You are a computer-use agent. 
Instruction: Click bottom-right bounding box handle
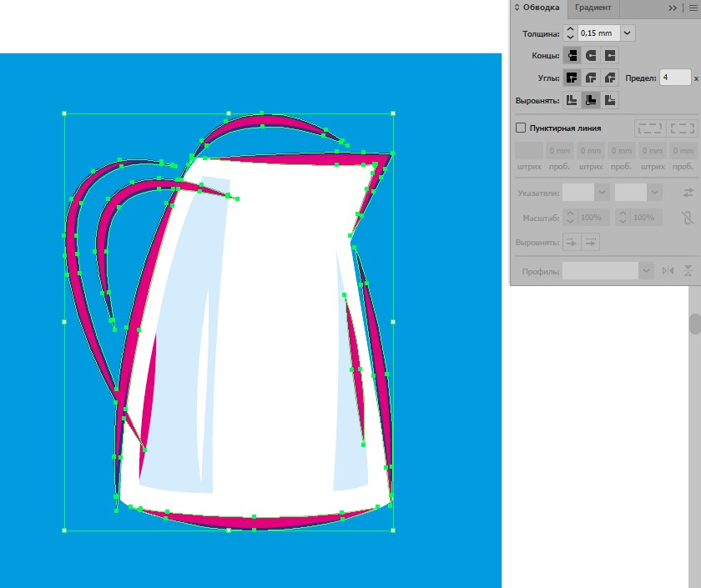pyautogui.click(x=393, y=530)
